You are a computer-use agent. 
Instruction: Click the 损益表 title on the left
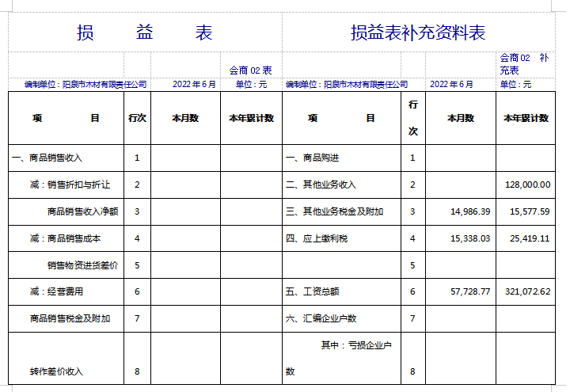[145, 32]
